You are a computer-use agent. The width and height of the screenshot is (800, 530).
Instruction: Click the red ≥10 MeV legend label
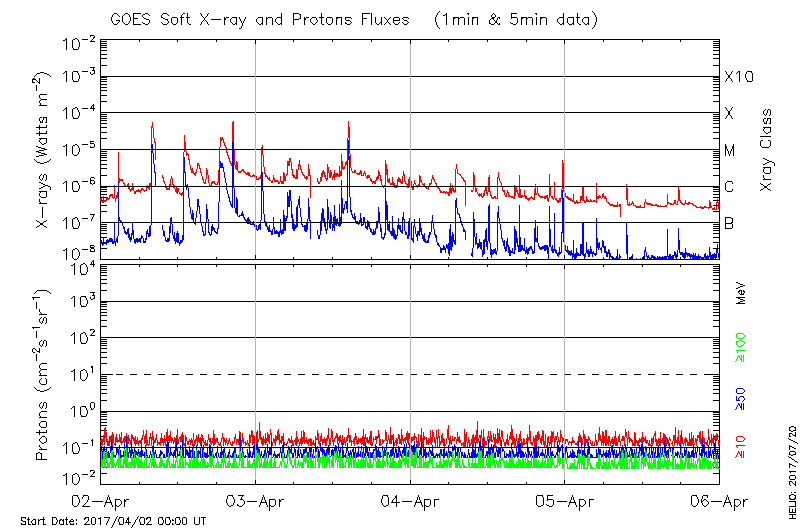(x=741, y=446)
